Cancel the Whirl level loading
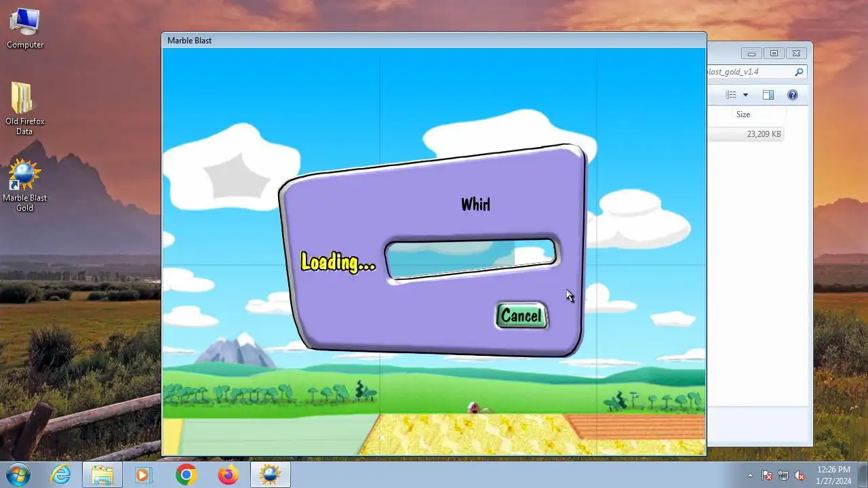 [x=521, y=316]
